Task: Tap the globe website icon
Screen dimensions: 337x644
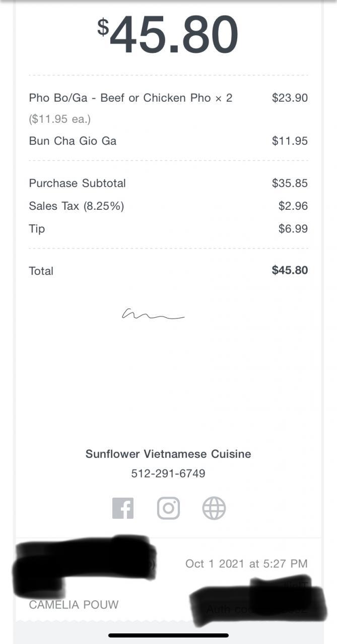Action: point(214,508)
